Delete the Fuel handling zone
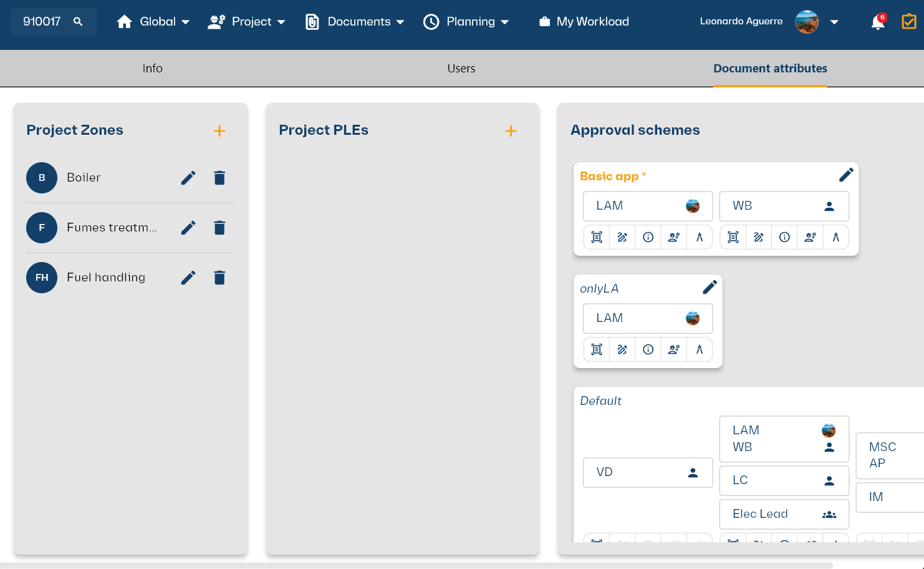This screenshot has height=569, width=924. [219, 278]
